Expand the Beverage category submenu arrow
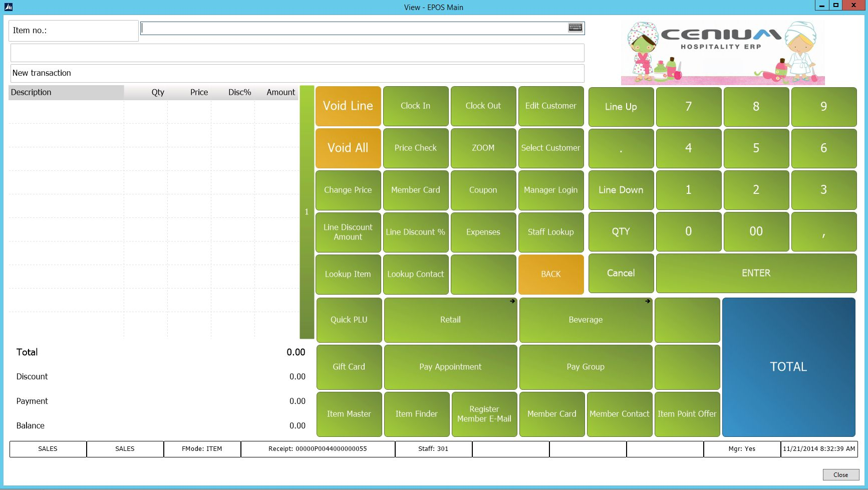 tap(648, 301)
